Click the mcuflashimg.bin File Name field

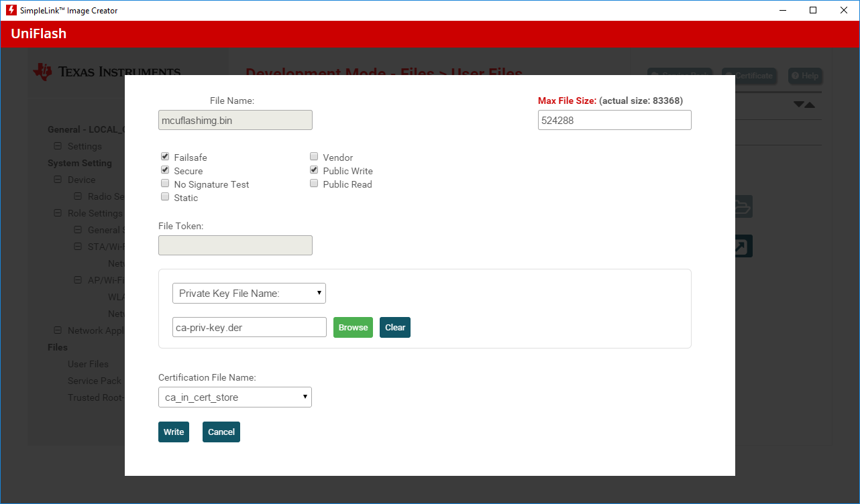coord(235,120)
